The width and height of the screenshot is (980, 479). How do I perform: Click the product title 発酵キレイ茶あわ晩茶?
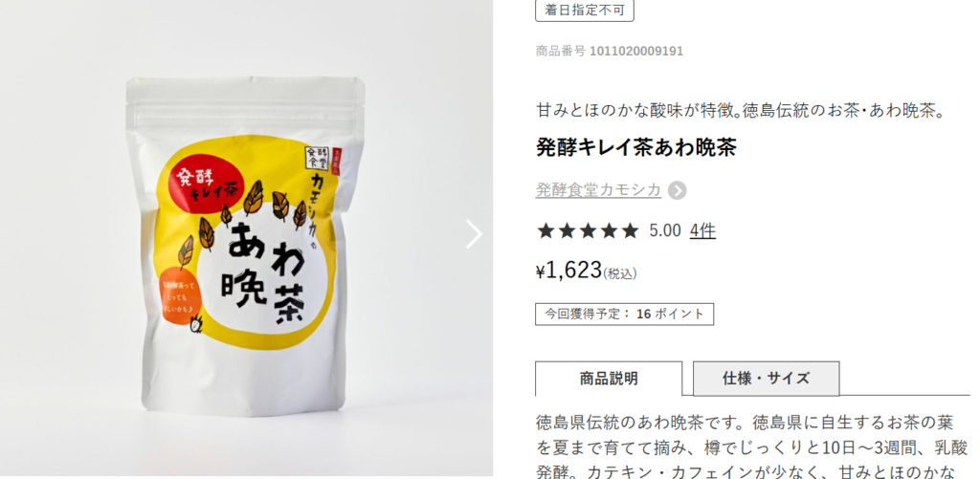tap(636, 147)
